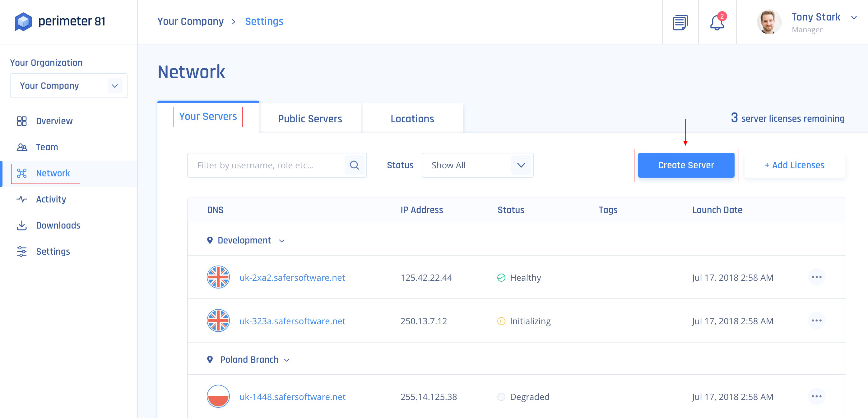This screenshot has width=868, height=418.
Task: Click the notification bell icon
Action: coord(717,23)
